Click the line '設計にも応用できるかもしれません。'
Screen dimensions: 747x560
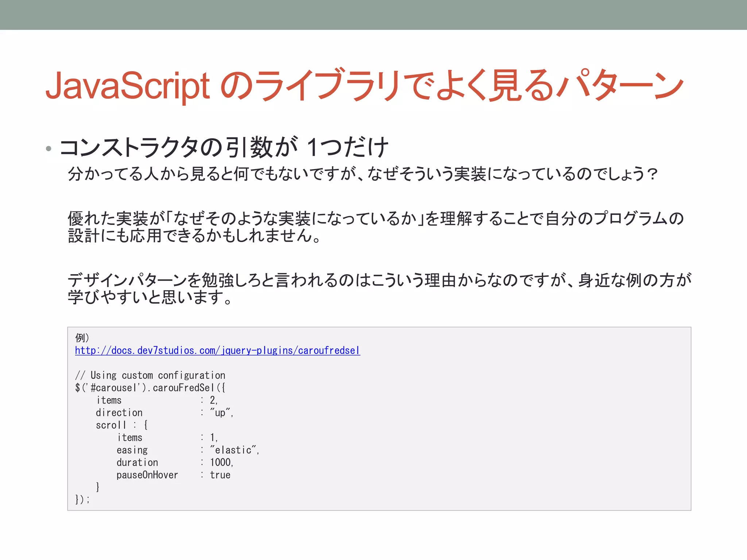point(194,236)
